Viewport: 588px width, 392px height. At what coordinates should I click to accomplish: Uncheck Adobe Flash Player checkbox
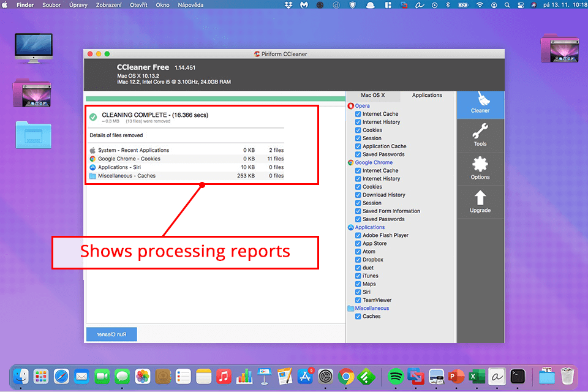click(x=358, y=236)
